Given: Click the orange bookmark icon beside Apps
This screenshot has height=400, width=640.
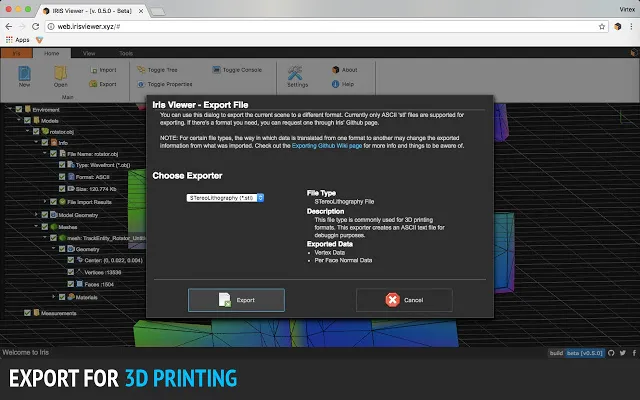Looking at the screenshot, I should click(x=39, y=40).
